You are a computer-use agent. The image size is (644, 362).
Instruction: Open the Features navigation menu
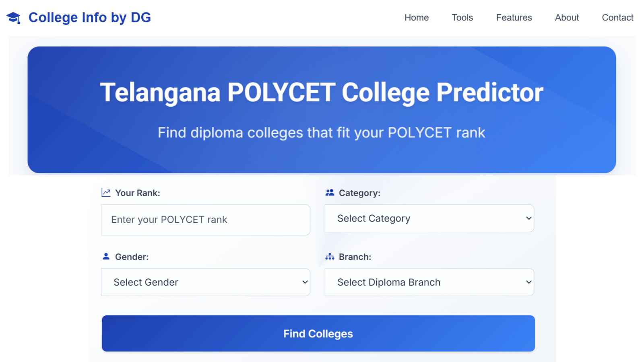514,17
